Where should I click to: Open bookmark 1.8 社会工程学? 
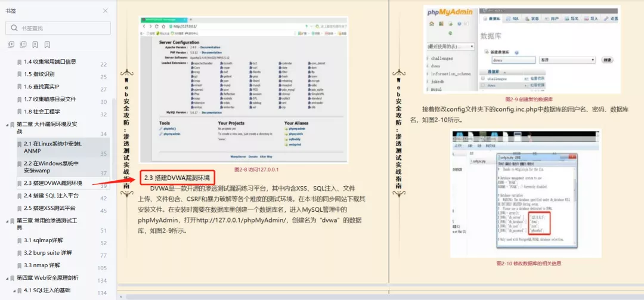click(42, 112)
